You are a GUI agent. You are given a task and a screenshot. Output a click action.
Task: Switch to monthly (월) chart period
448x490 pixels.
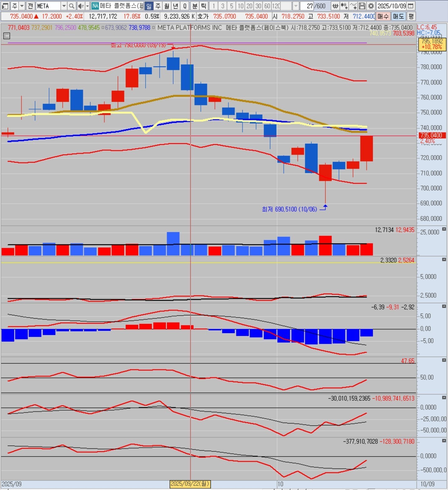point(167,6)
